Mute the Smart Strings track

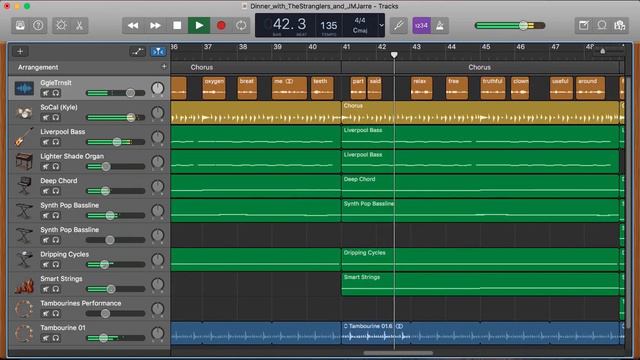[46, 289]
